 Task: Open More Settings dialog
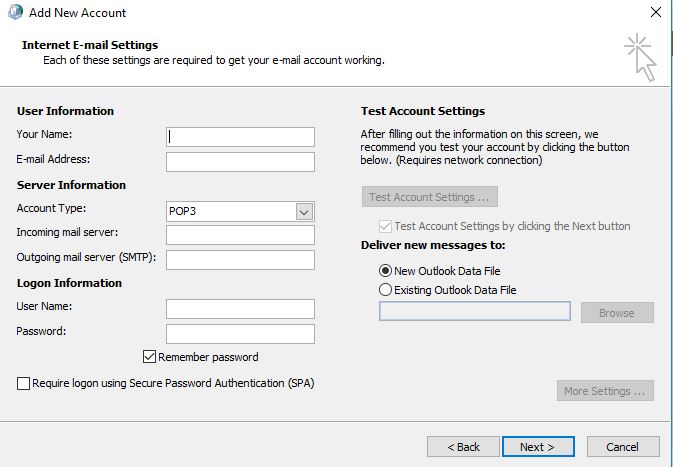pos(605,391)
